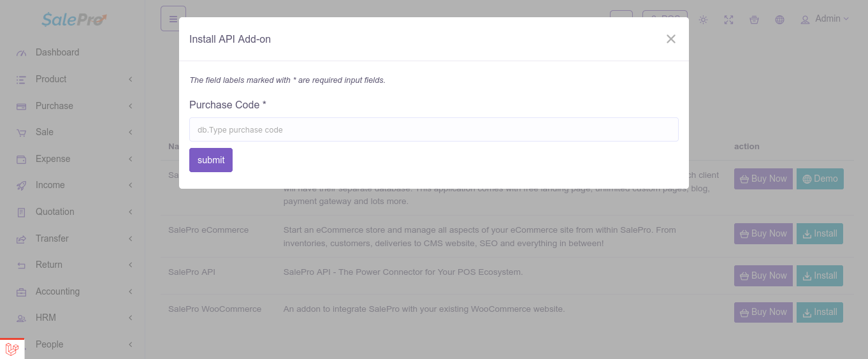Enter fullscreen with the expand icon

(728, 20)
